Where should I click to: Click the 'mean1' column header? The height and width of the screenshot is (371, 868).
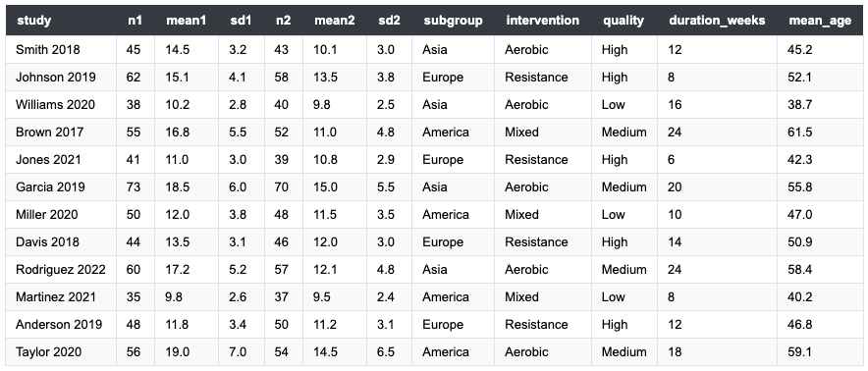tap(186, 21)
